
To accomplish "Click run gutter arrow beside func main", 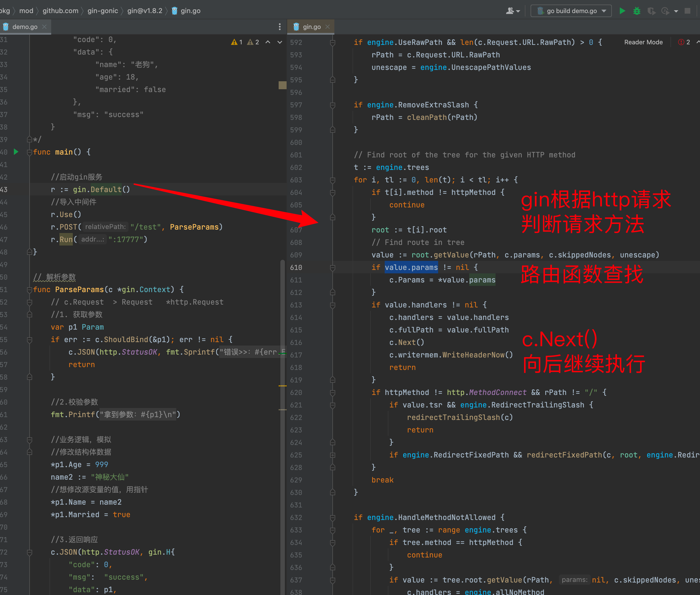I will 16,152.
